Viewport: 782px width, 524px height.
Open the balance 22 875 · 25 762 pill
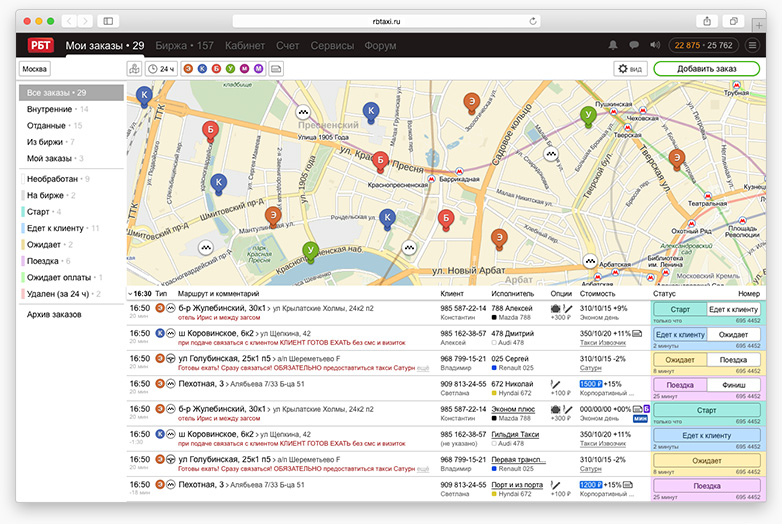pyautogui.click(x=703, y=45)
